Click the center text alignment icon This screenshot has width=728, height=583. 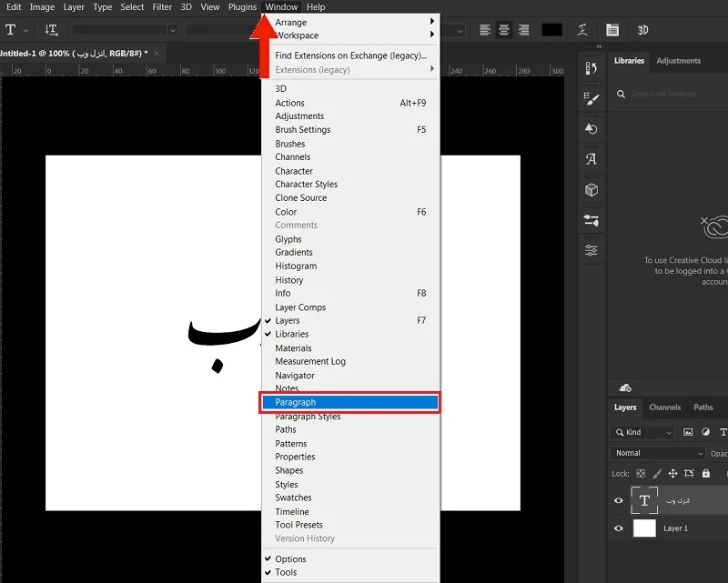pyautogui.click(x=504, y=30)
